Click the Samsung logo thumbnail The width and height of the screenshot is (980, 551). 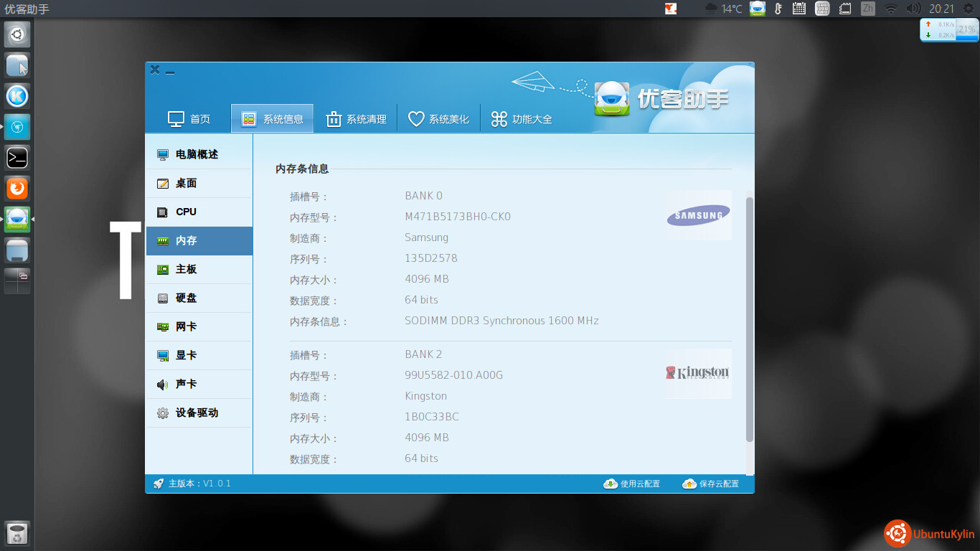[x=698, y=215]
